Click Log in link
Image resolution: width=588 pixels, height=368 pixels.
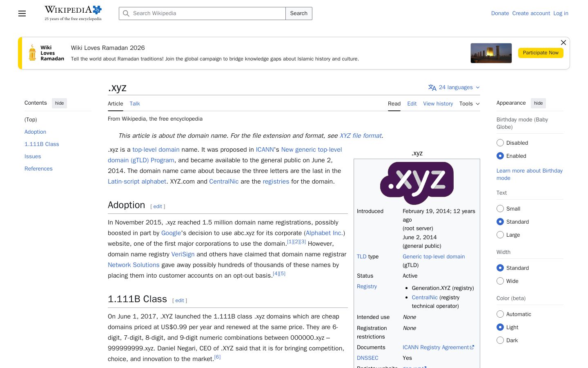561,13
